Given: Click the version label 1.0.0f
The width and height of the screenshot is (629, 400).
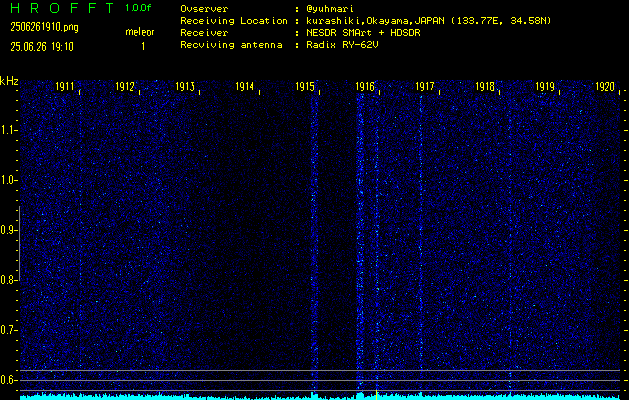Looking at the screenshot, I should coord(138,8).
